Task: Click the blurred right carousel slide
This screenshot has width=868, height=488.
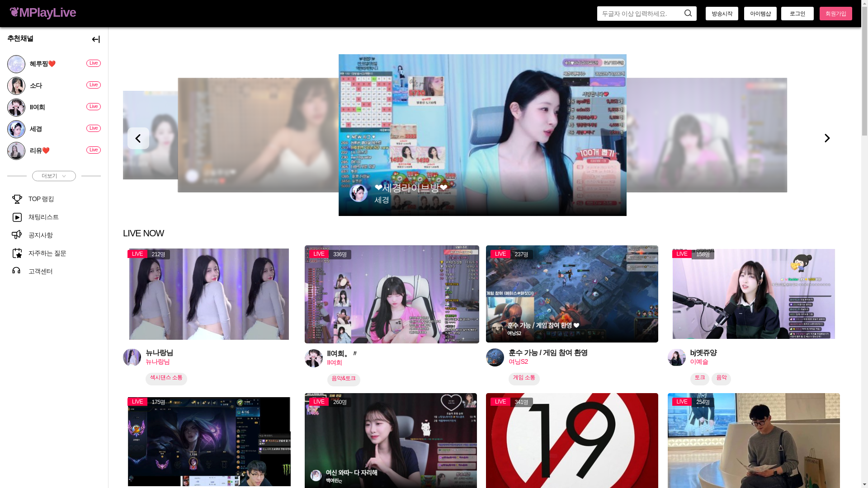Action: (x=707, y=135)
